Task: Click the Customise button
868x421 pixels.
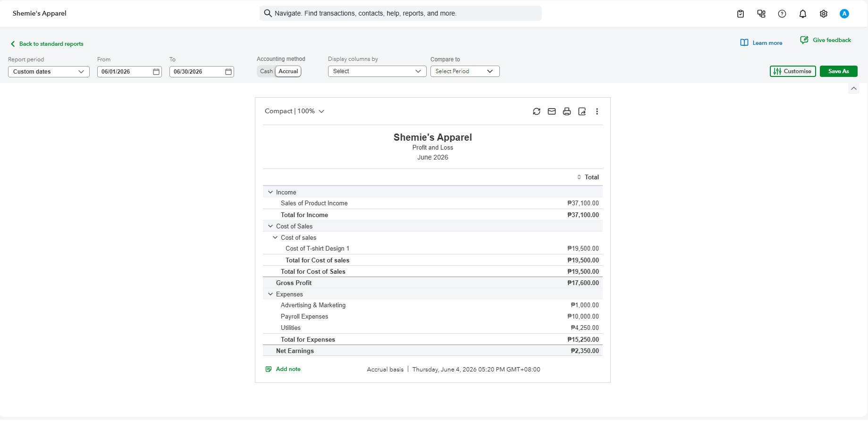Action: 793,71
